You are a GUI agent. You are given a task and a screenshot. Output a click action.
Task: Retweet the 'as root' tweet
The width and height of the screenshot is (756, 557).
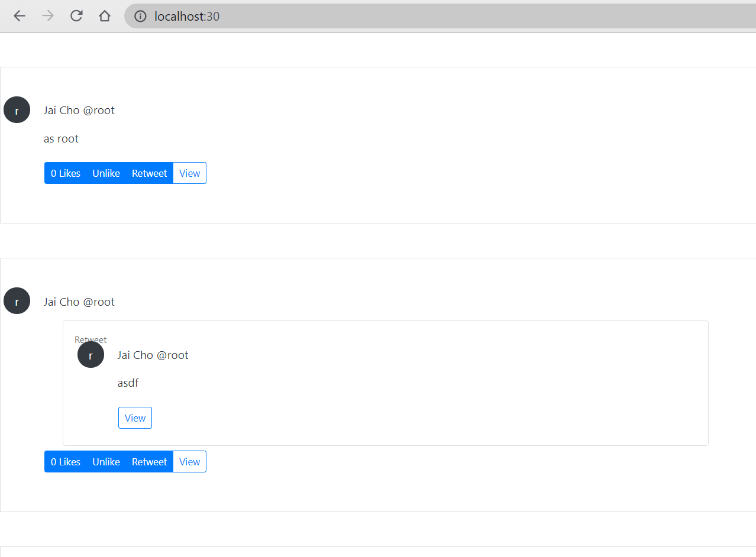pos(150,173)
